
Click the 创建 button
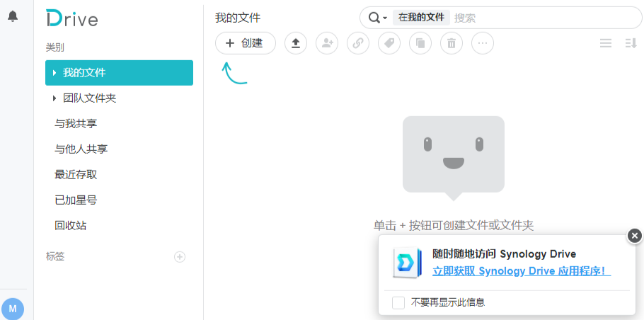(x=245, y=43)
